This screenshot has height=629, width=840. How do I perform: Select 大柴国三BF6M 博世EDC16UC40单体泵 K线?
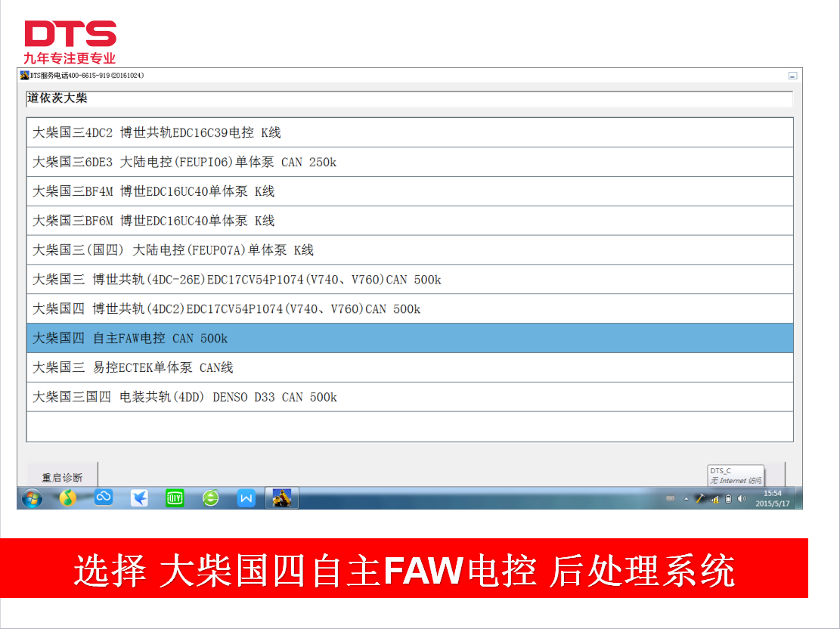point(410,221)
